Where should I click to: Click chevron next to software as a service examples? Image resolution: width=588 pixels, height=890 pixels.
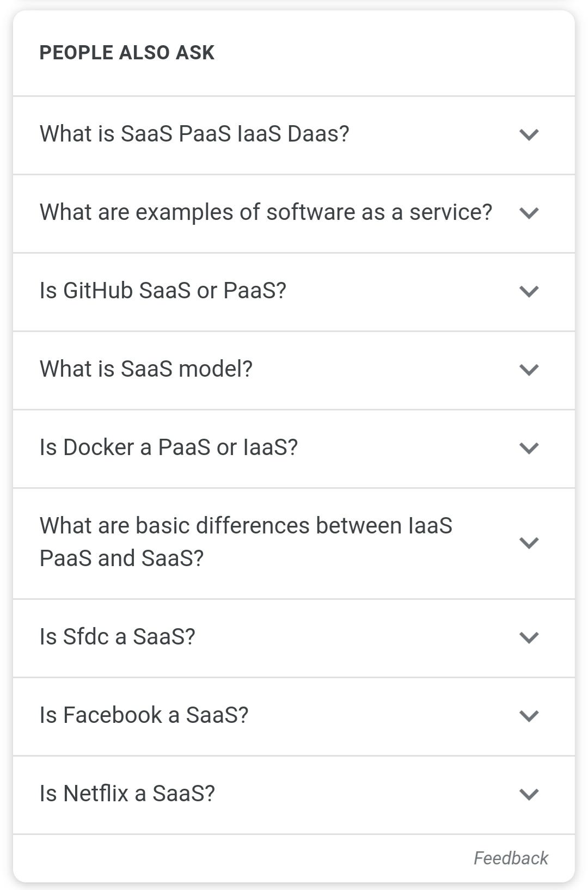(x=529, y=213)
